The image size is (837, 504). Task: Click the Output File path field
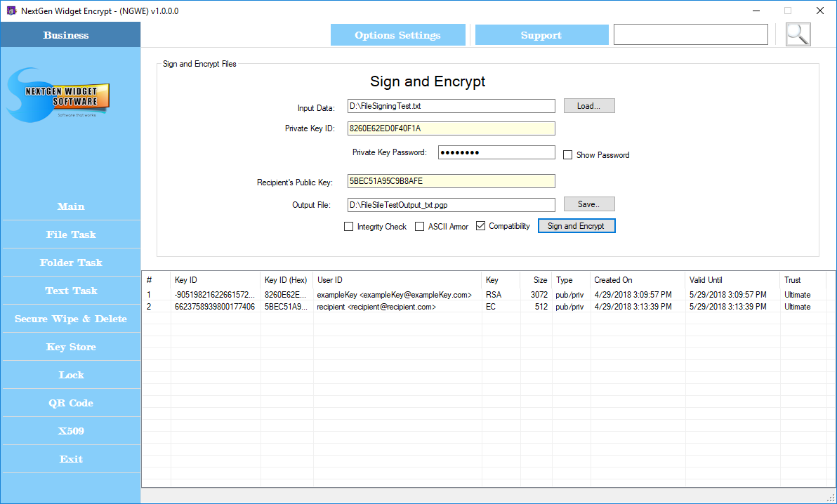pos(451,204)
